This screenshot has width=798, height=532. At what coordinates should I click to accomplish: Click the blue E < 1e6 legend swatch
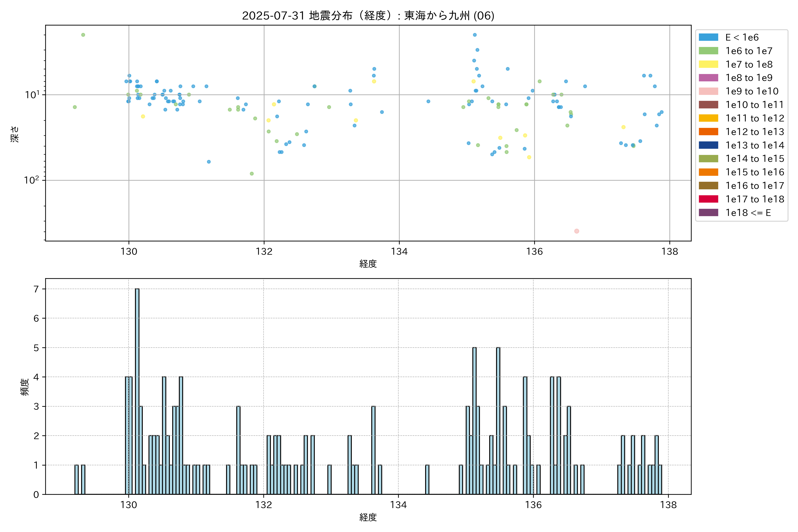coord(708,37)
